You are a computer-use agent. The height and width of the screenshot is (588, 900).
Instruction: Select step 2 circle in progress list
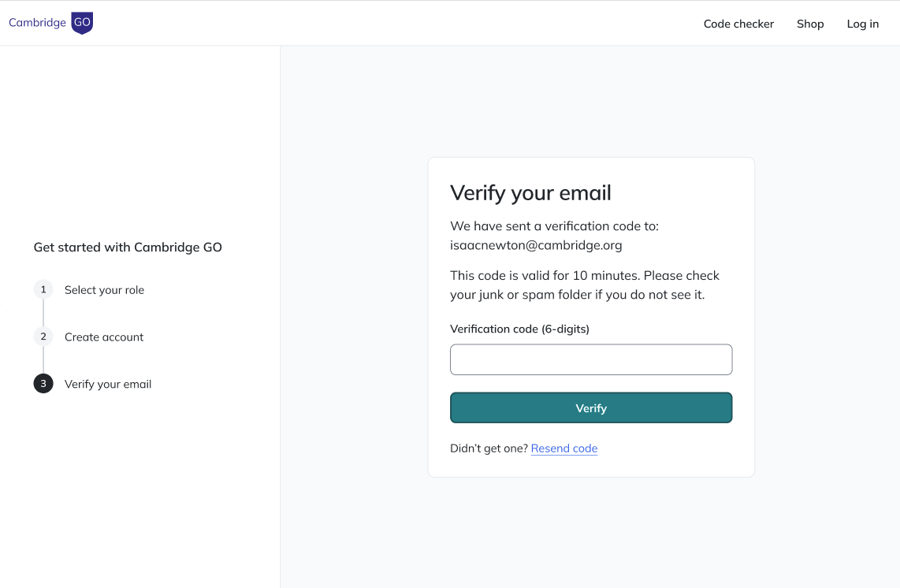click(43, 337)
